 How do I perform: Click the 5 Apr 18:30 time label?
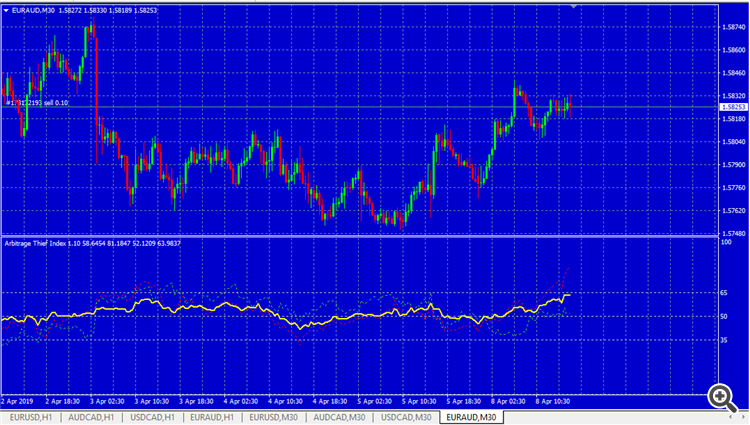463,402
